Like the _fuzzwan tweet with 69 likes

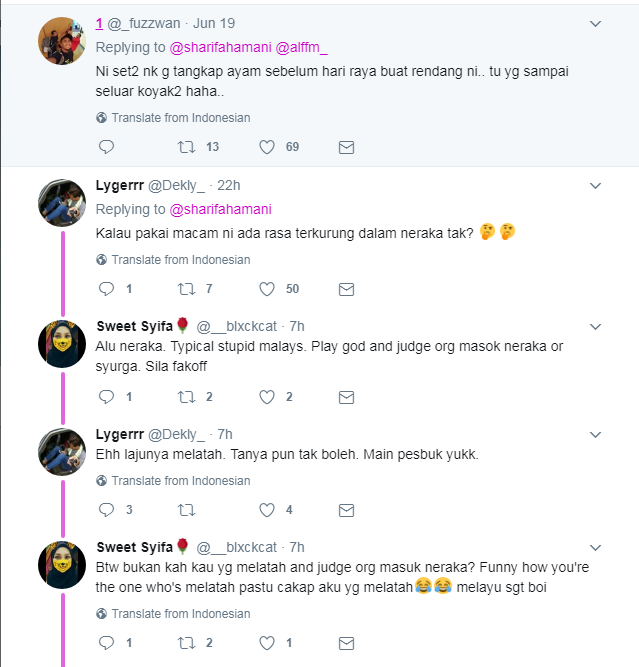coord(267,147)
